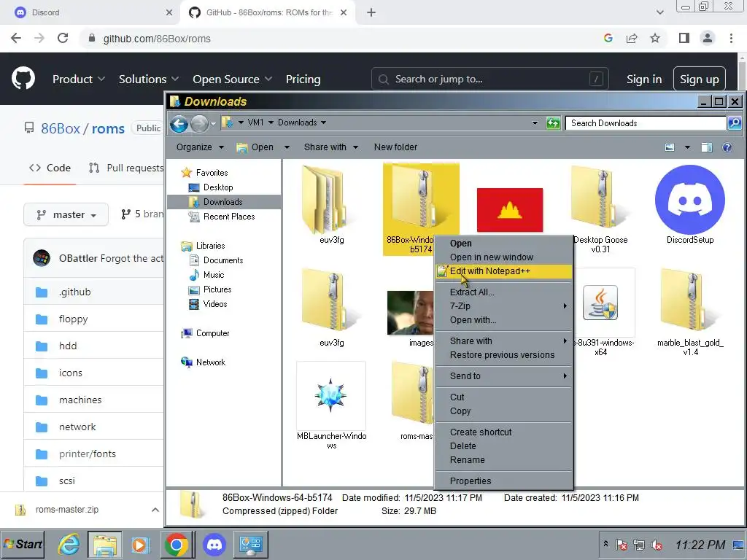This screenshot has width=747, height=560.
Task: Toggle the preview pane icon
Action: [x=706, y=147]
